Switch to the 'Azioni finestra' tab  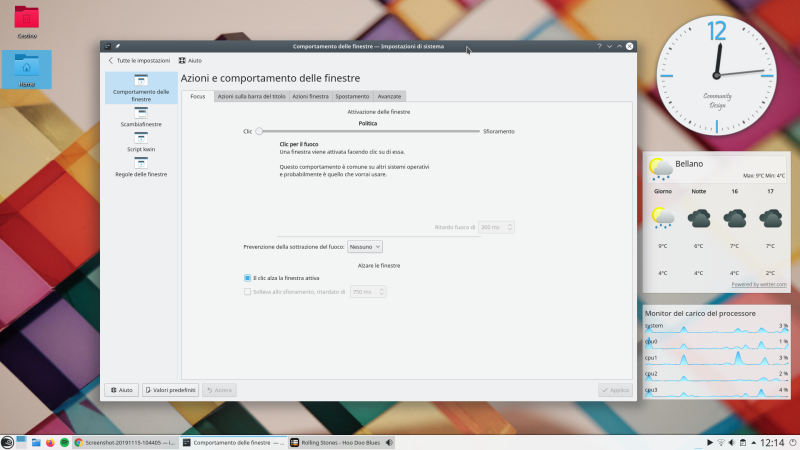[x=310, y=96]
